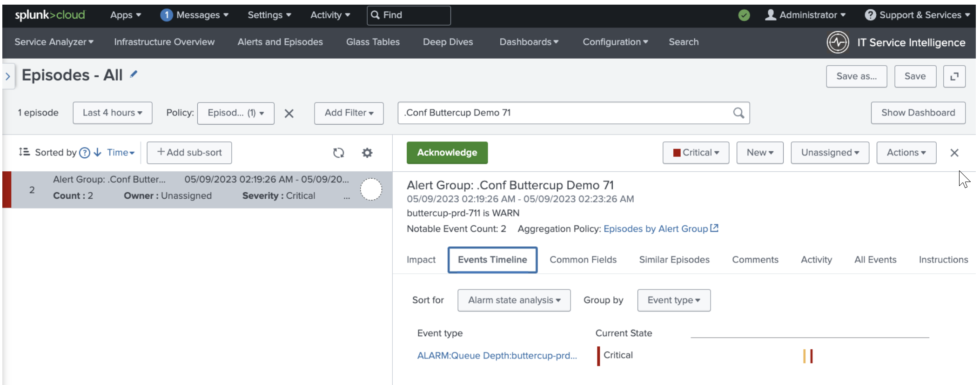This screenshot has height=385, width=980.
Task: Click the fullscreen expand icon near Save
Action: (x=954, y=76)
